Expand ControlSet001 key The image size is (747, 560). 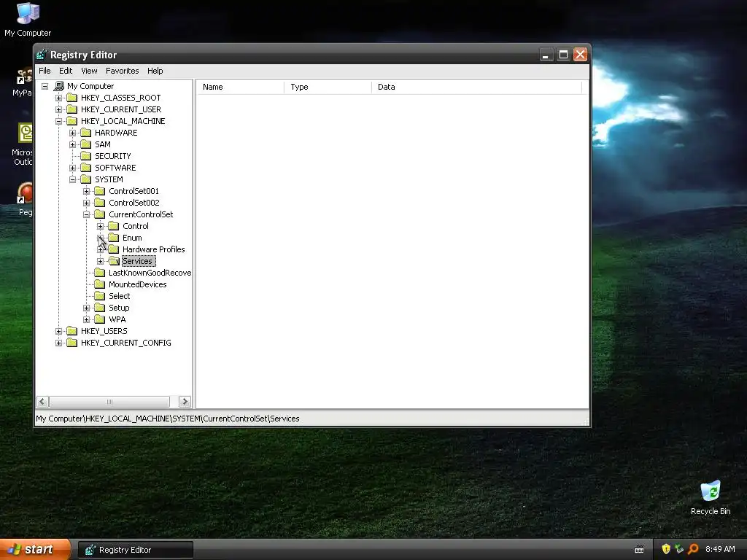click(x=86, y=192)
